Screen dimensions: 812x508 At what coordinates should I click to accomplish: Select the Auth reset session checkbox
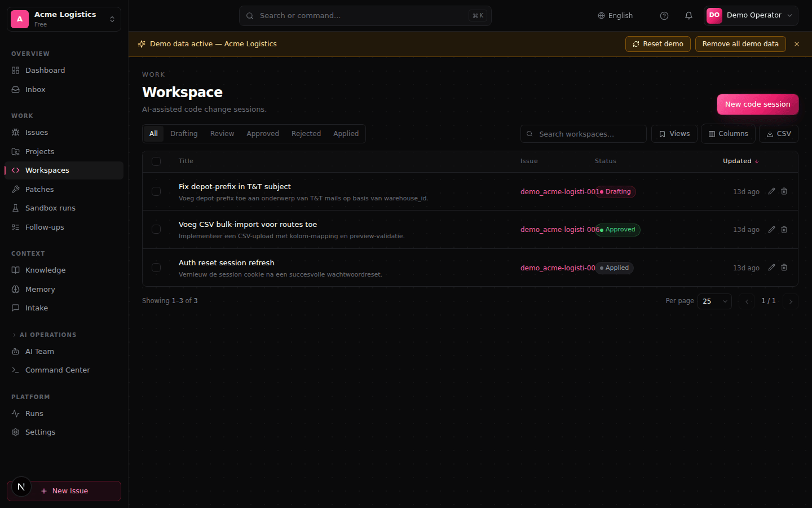click(x=156, y=268)
